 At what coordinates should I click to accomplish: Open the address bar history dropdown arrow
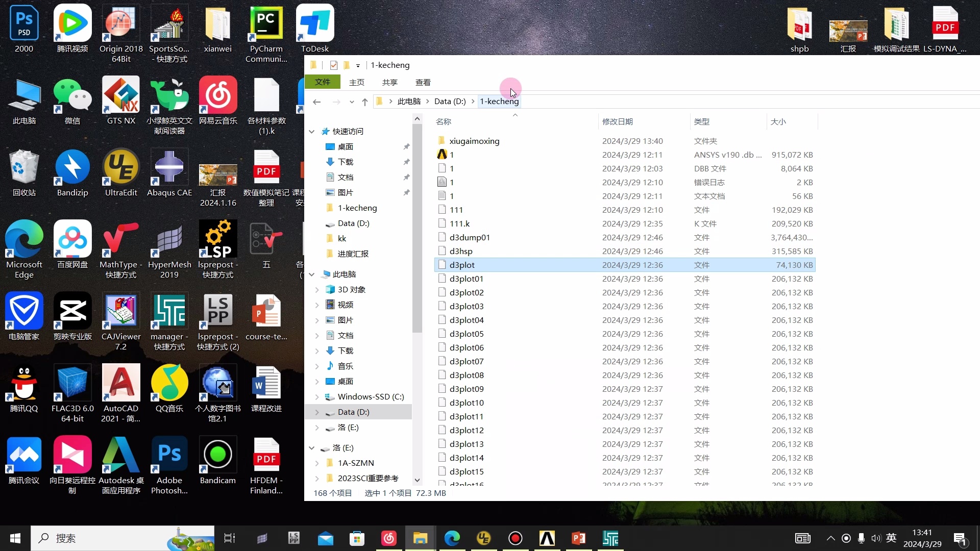tap(352, 102)
